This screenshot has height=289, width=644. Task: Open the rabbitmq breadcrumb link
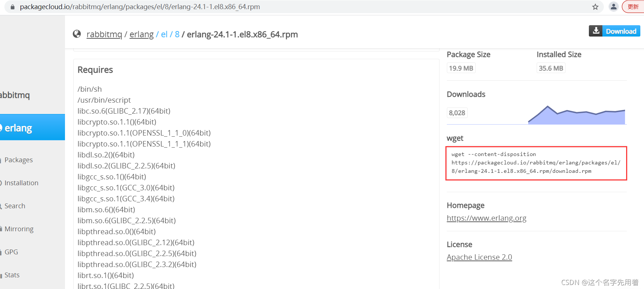point(104,34)
